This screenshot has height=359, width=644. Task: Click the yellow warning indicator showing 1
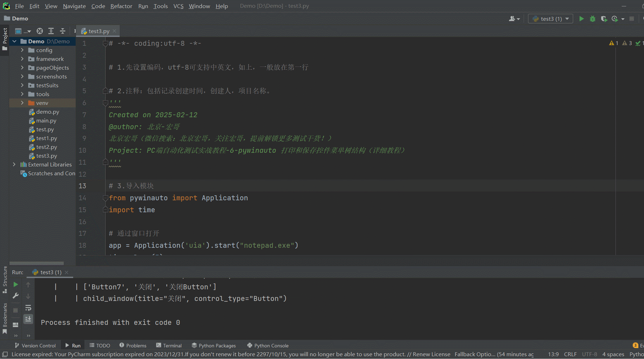(x=614, y=43)
